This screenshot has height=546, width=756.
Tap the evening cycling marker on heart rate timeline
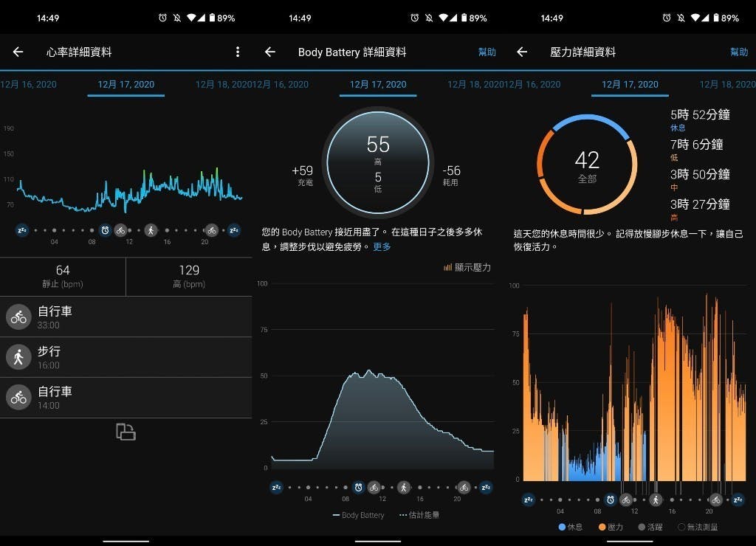tap(212, 230)
